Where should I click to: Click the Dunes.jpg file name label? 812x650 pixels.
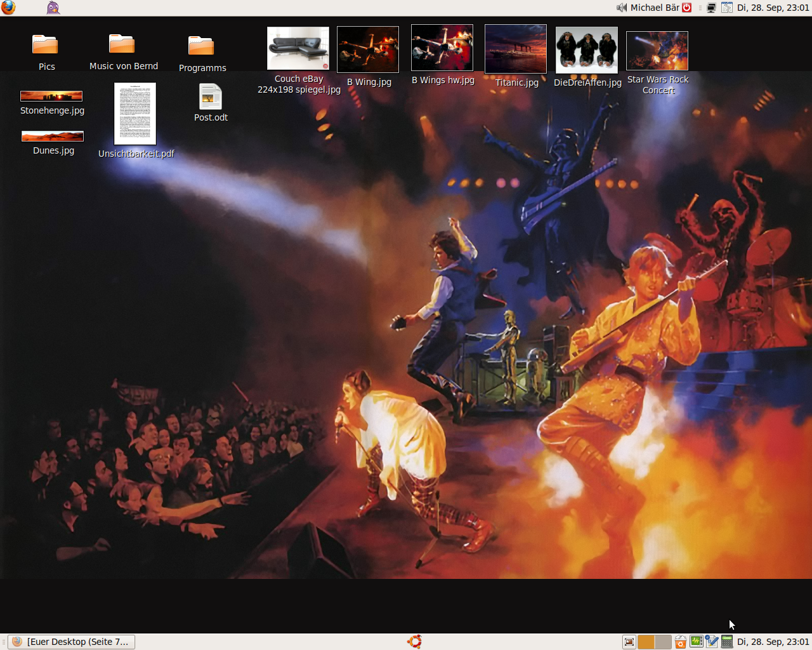click(53, 150)
